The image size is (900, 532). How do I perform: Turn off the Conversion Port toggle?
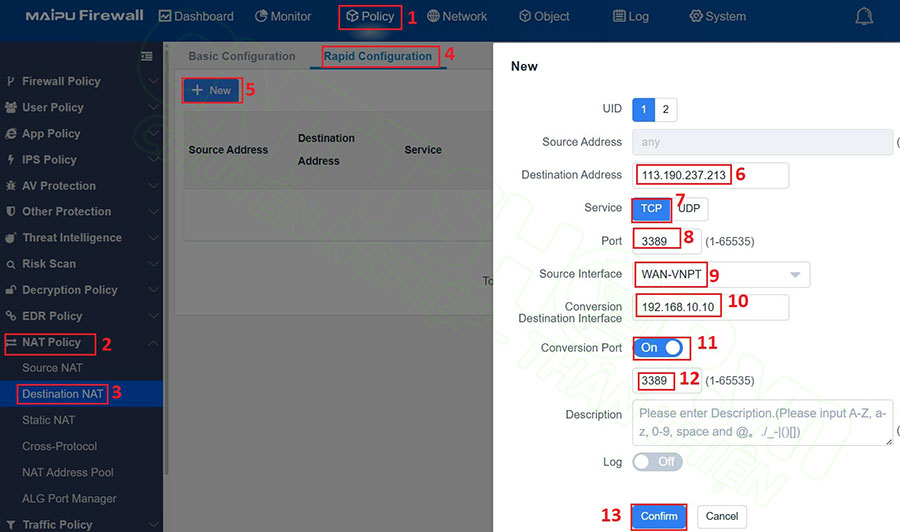click(x=660, y=348)
